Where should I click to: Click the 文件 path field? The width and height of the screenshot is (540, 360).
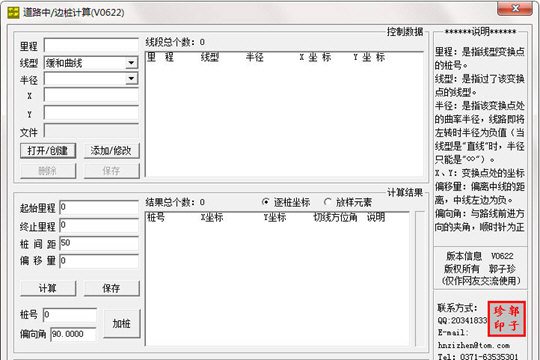pyautogui.click(x=91, y=131)
